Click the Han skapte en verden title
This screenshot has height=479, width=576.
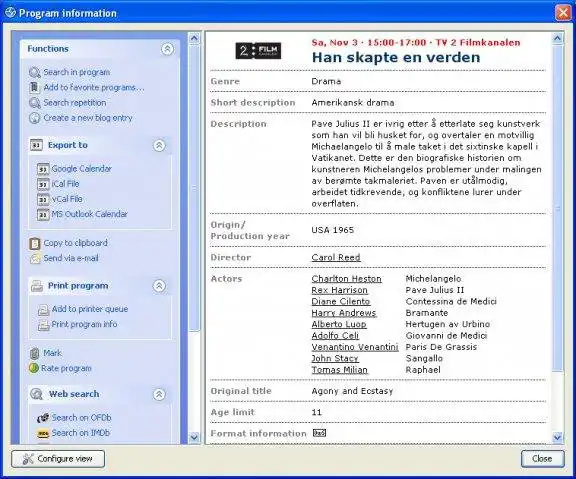click(396, 58)
